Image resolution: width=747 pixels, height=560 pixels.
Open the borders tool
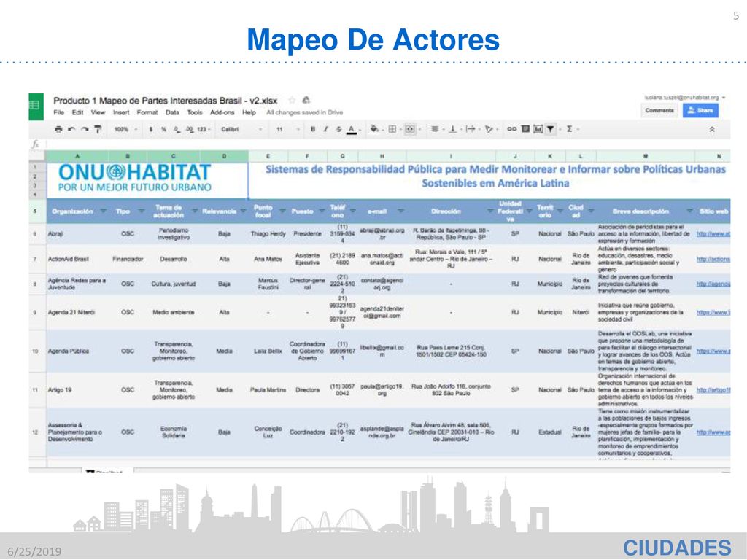click(392, 129)
